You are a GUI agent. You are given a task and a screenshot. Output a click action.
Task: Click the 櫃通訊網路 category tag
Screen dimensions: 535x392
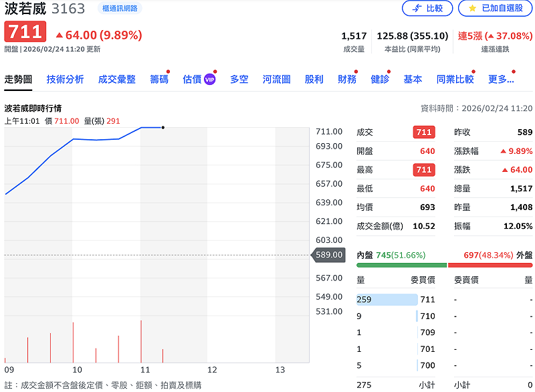[x=119, y=8]
